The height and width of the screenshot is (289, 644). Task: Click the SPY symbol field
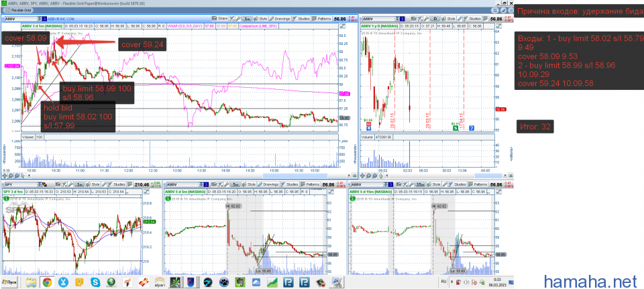tap(21, 184)
